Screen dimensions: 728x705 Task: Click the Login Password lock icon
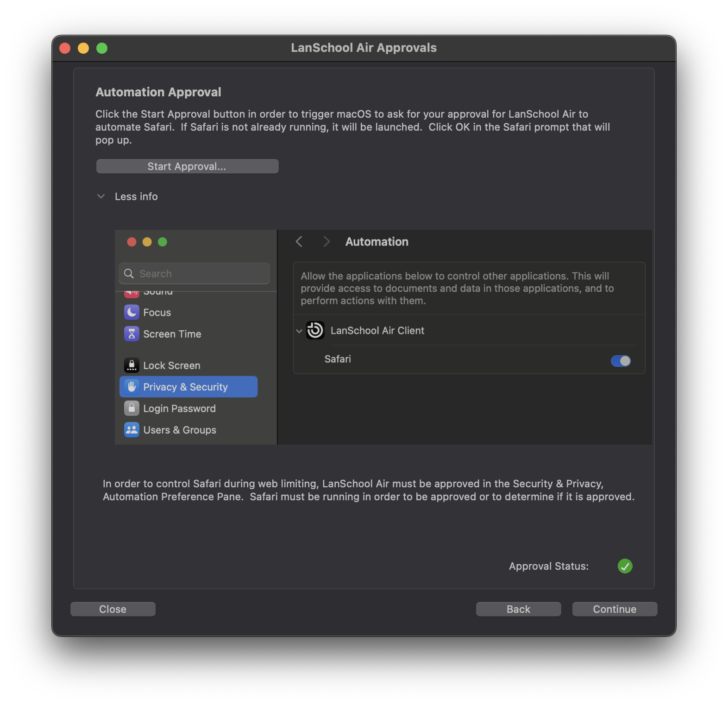[x=132, y=408]
